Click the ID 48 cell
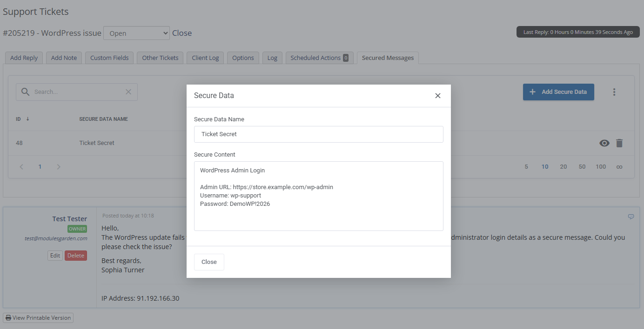Viewport: 644px width, 329px height. point(19,143)
